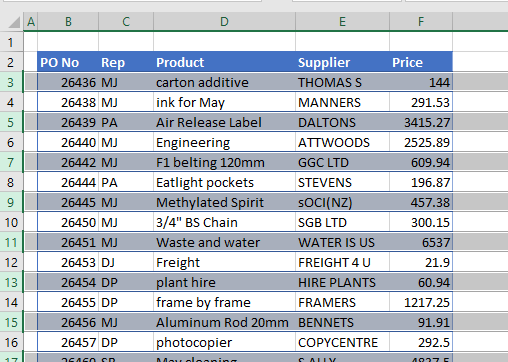Viewport: 508px width, 362px height.
Task: Select price cell 2525.89
Action: point(421,142)
